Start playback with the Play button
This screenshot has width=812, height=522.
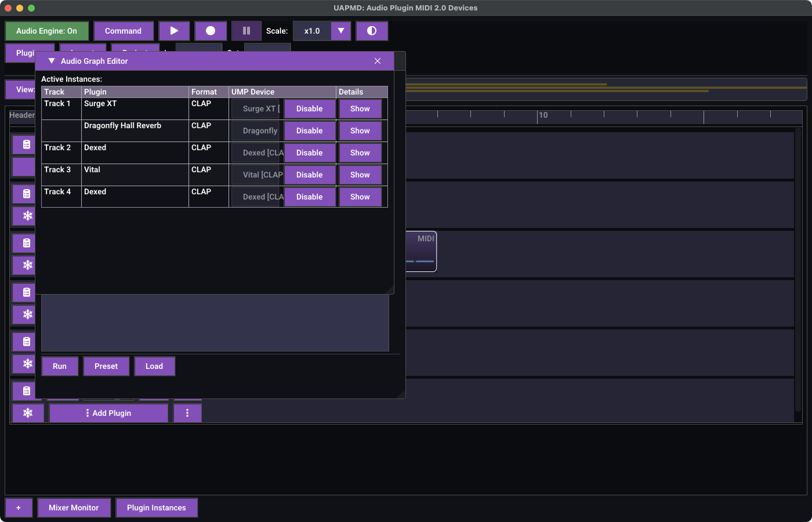(x=174, y=31)
